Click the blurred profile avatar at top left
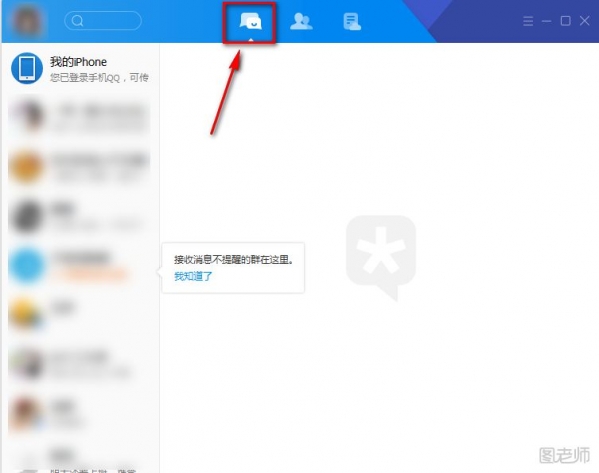Image resolution: width=599 pixels, height=473 pixels. point(26,21)
